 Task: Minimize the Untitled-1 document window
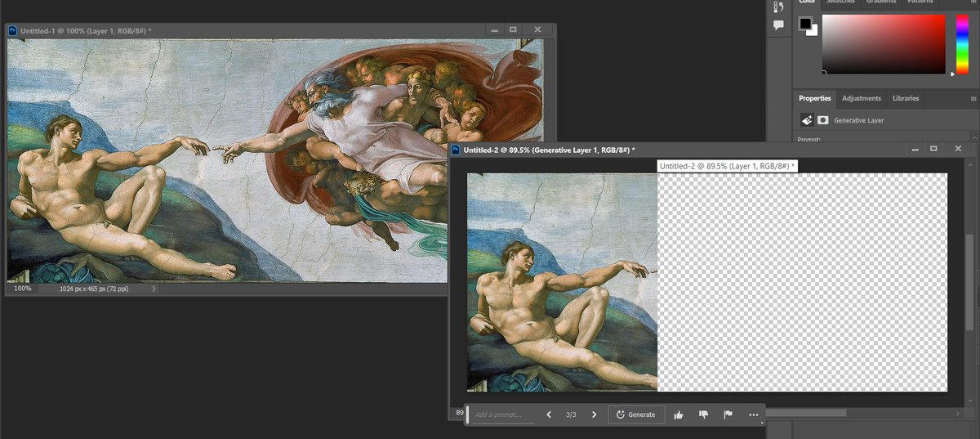tap(493, 30)
